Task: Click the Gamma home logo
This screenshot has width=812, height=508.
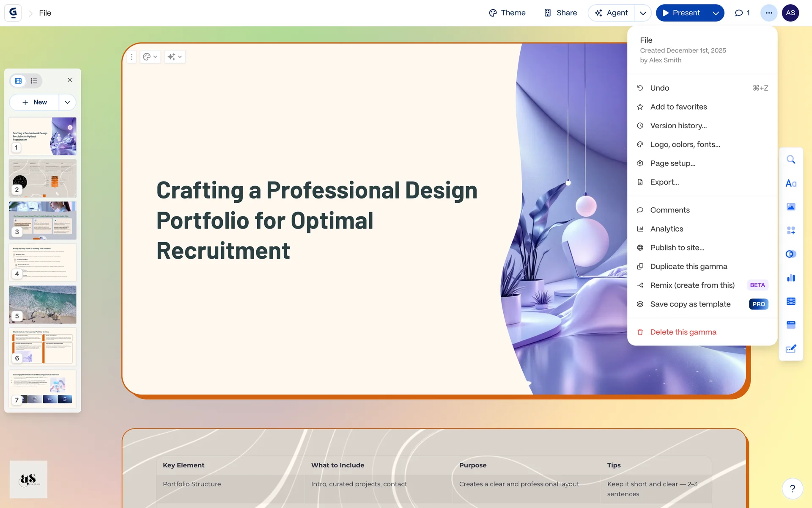Action: (x=13, y=13)
